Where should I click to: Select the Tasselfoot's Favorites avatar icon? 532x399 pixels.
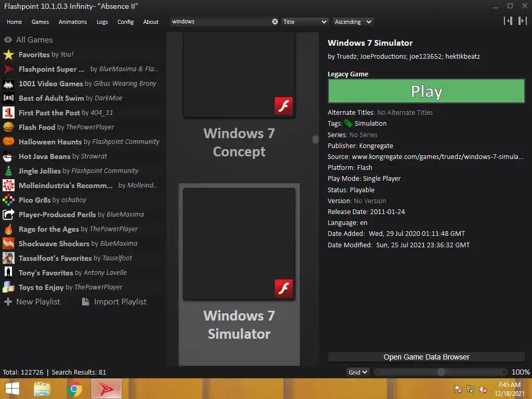[8, 258]
